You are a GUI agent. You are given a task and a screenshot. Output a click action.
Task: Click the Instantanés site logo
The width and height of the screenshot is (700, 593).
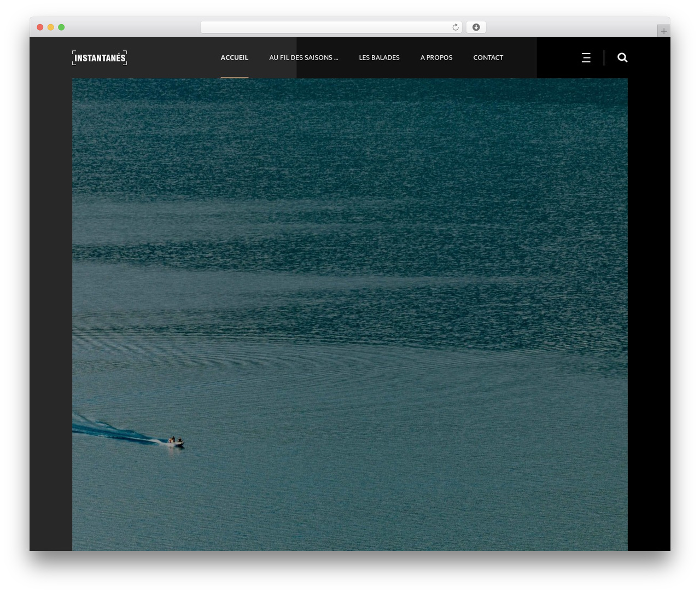point(100,57)
